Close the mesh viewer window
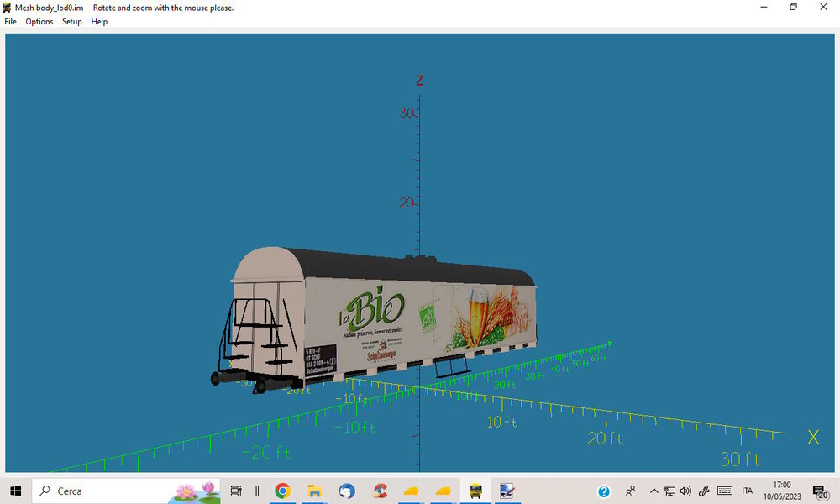Image resolution: width=840 pixels, height=504 pixels. coord(823,7)
